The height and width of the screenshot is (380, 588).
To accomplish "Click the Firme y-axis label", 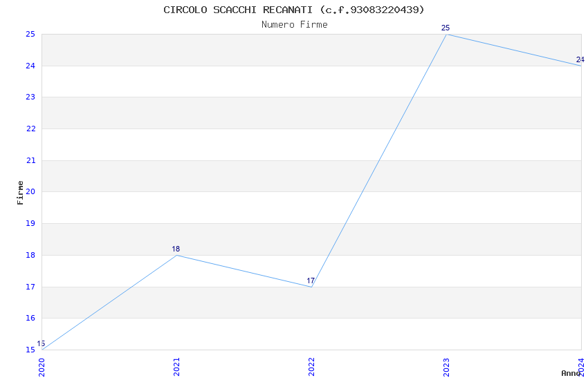I will [x=20, y=193].
